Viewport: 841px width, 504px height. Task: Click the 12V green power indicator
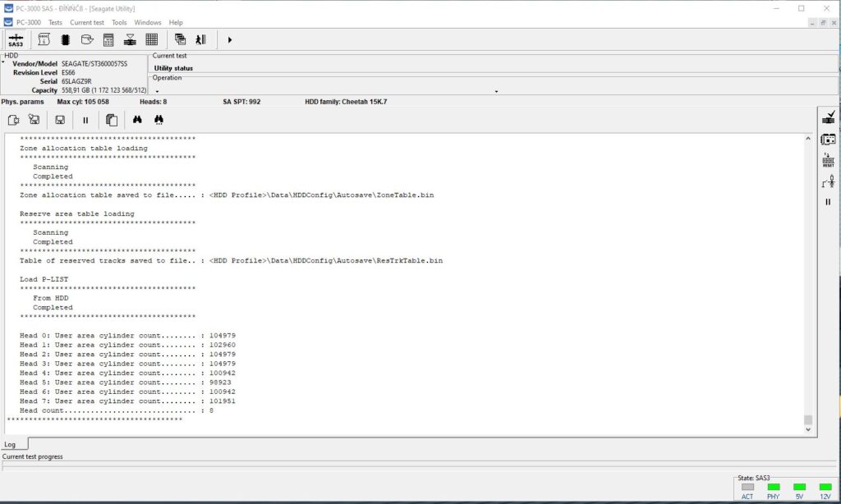pyautogui.click(x=825, y=487)
